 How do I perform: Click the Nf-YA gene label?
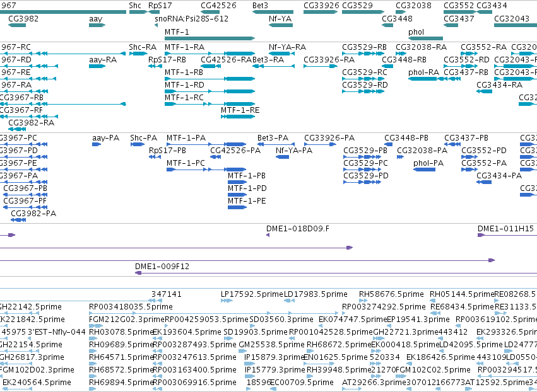[x=280, y=19]
